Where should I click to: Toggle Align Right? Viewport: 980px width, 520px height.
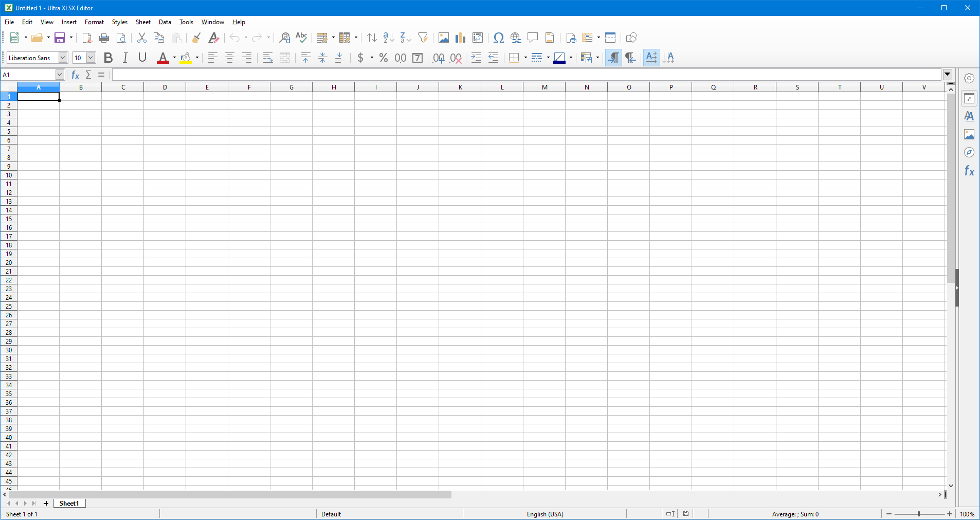(247, 58)
